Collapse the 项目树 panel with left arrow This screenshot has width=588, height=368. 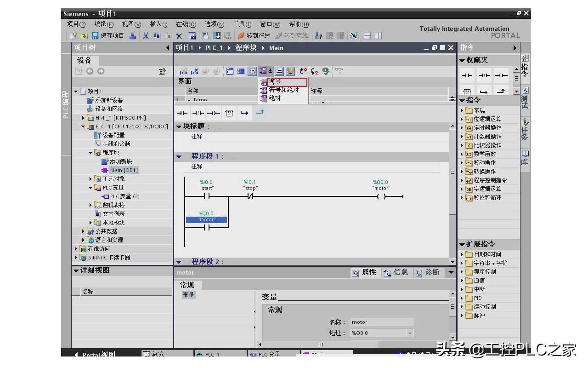coord(168,48)
